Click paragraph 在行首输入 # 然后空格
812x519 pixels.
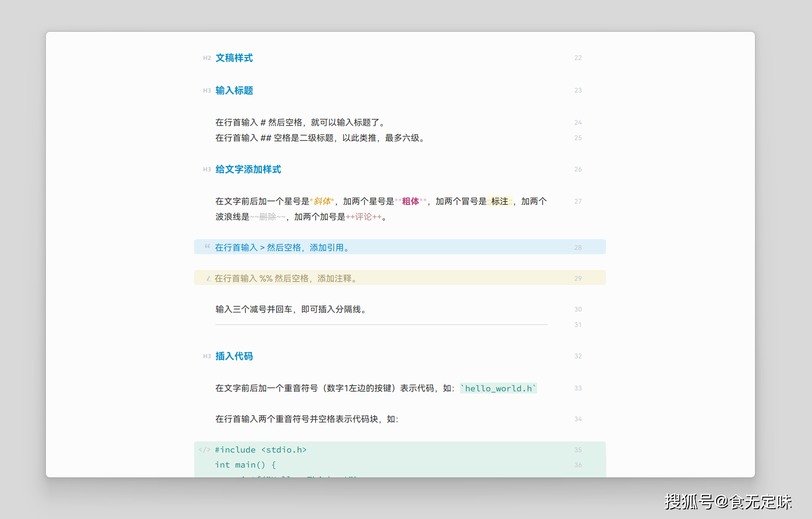tap(301, 123)
